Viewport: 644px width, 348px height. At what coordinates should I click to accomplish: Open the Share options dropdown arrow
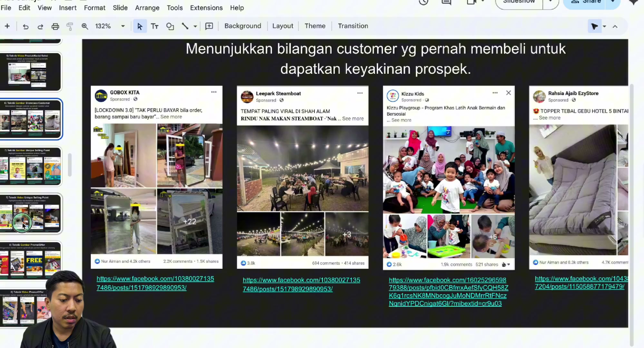pyautogui.click(x=612, y=2)
